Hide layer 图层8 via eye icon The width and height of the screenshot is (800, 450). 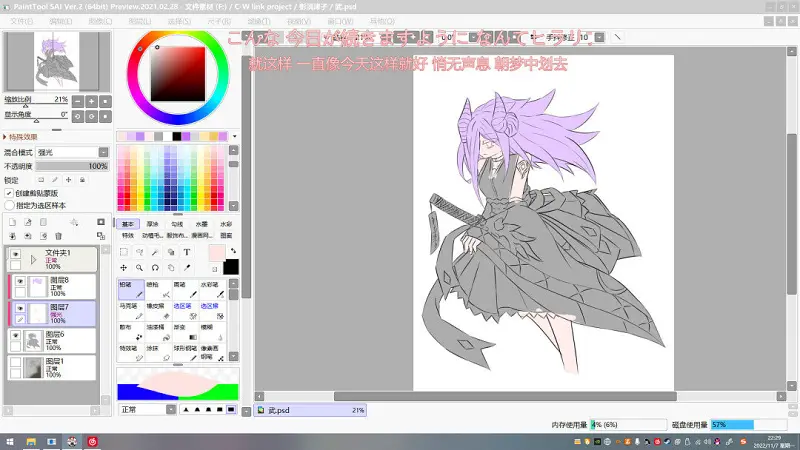(20, 281)
